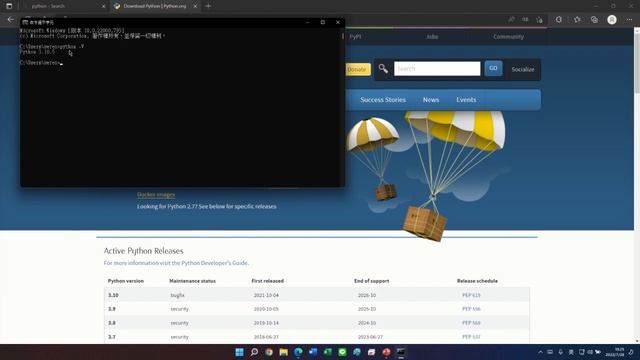Open the PEP link for Python 3.10

pos(471,295)
